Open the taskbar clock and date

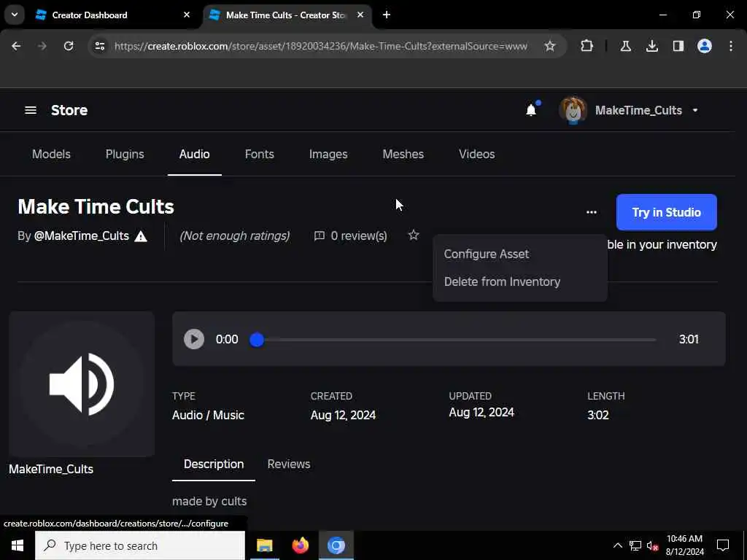pos(684,545)
